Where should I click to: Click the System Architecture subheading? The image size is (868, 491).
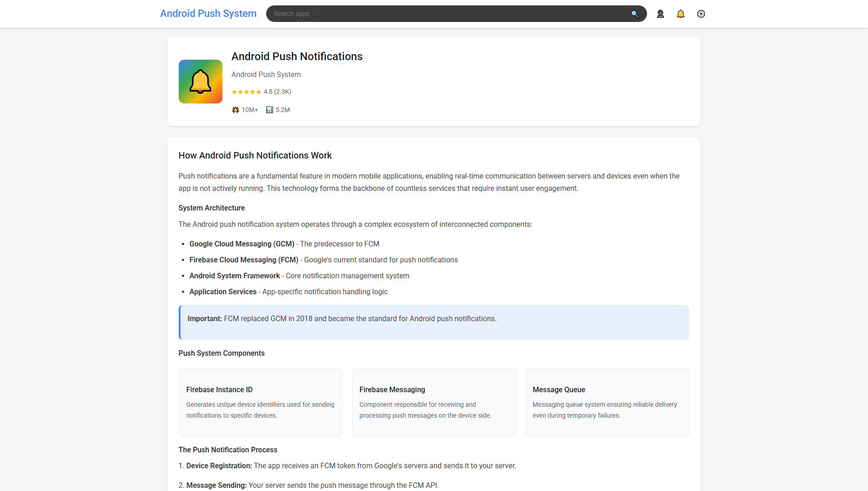click(212, 208)
